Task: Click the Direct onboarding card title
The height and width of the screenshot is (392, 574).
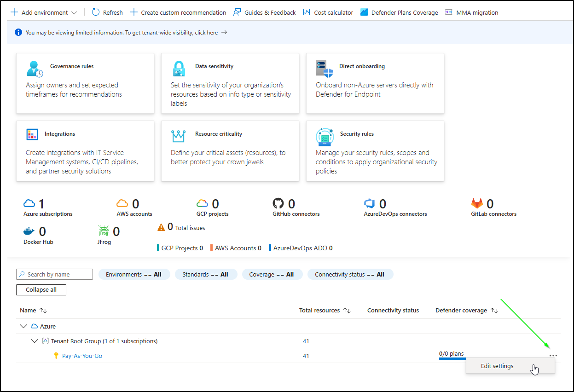Action: point(362,66)
